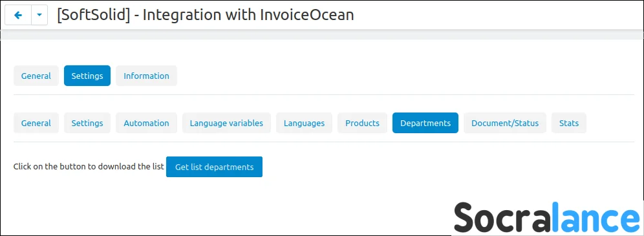The image size is (644, 236).
Task: Open the top-row General tab
Action: [x=36, y=76]
